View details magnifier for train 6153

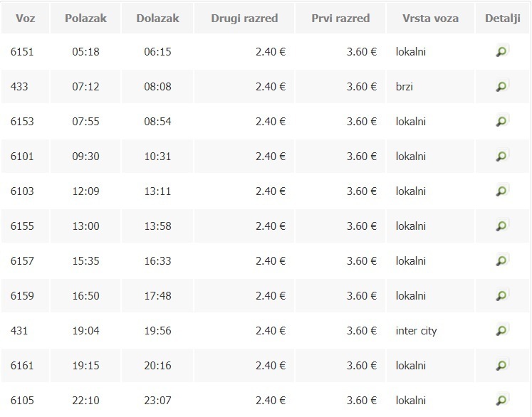[502, 121]
